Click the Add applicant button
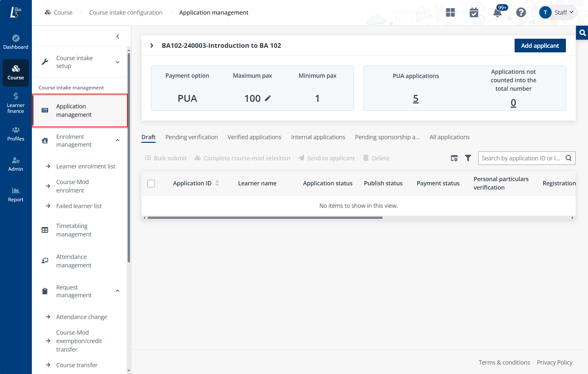Screen dimensions: 588x374 540,46
